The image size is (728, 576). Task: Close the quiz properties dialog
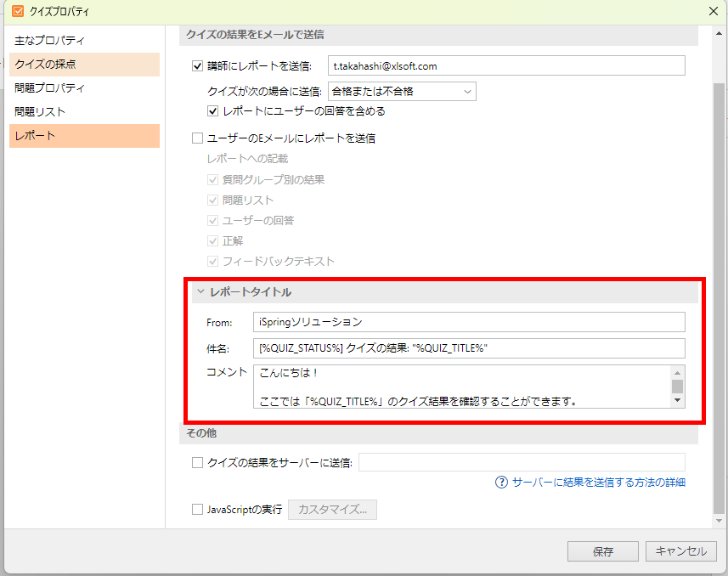[713, 12]
